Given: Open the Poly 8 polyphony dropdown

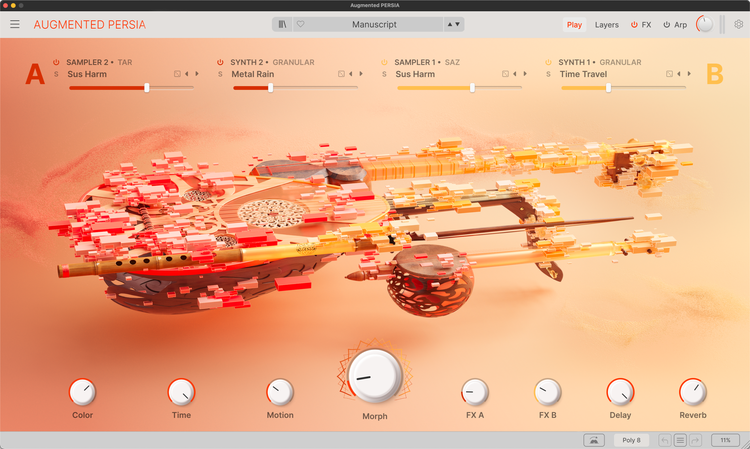Looking at the screenshot, I should [631, 440].
